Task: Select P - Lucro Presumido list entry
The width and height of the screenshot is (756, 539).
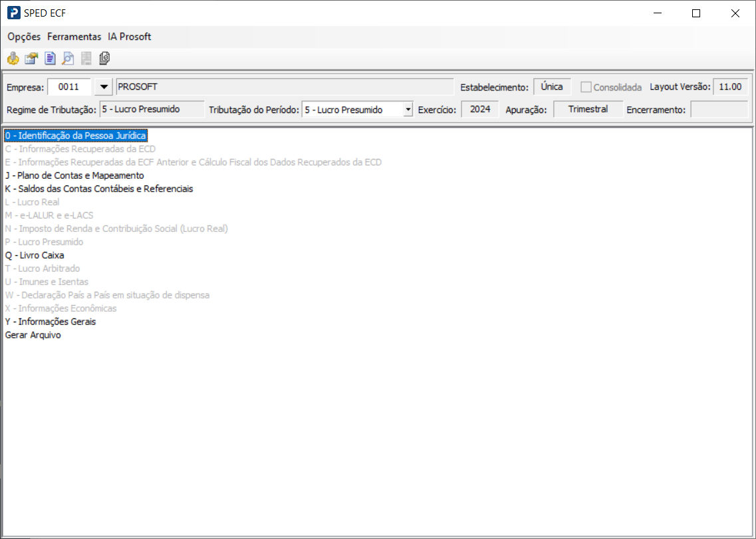Action: [x=44, y=242]
